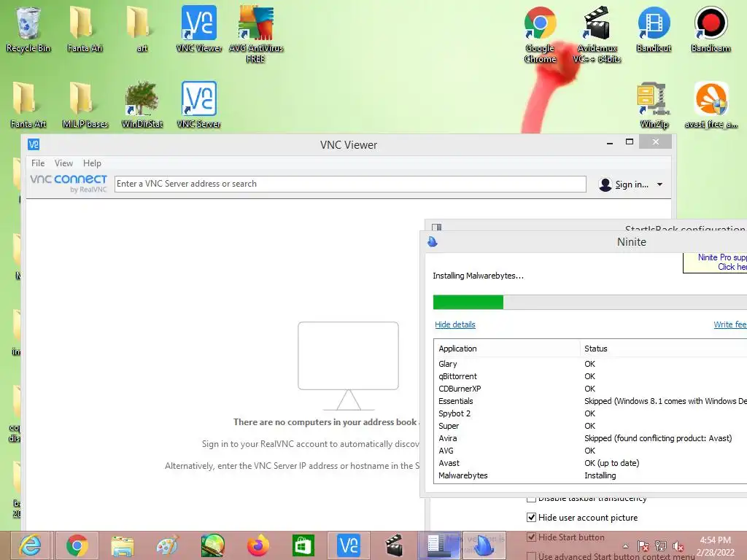The height and width of the screenshot is (560, 747).
Task: Click Hide details link in Ninite
Action: point(455,324)
